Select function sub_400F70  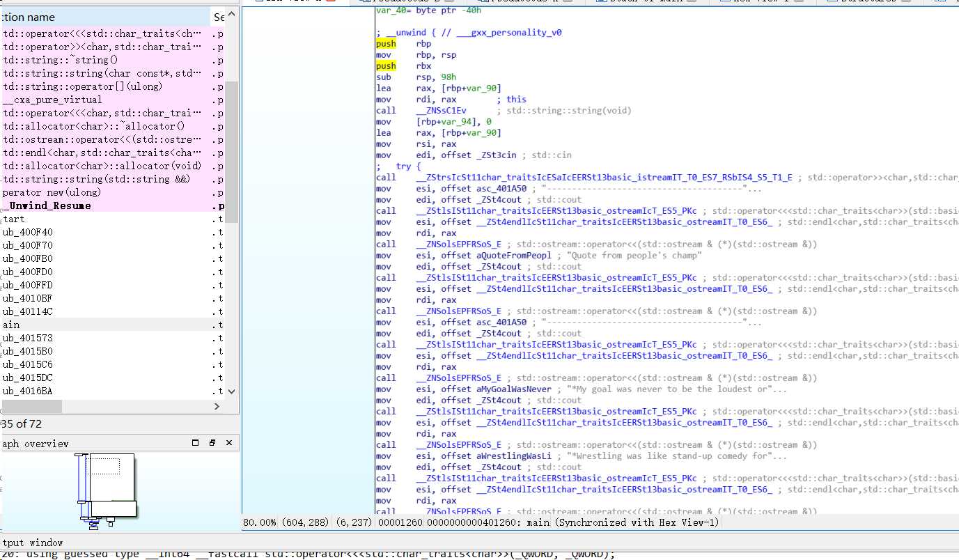pyautogui.click(x=113, y=245)
